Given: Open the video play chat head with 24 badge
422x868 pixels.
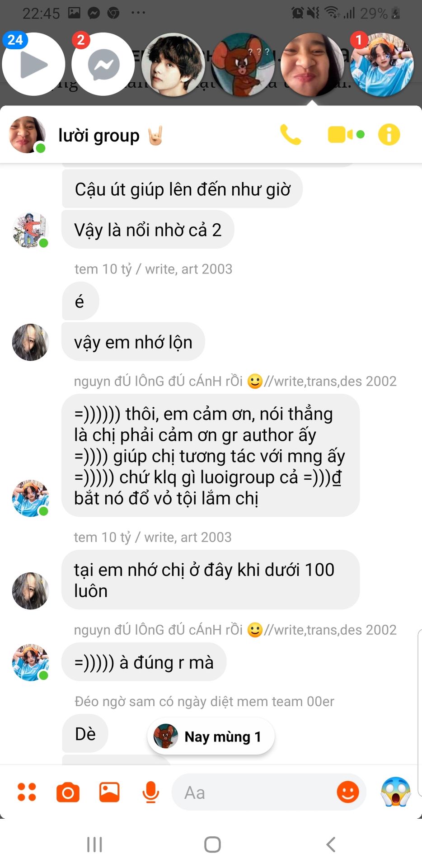Looking at the screenshot, I should tap(33, 64).
